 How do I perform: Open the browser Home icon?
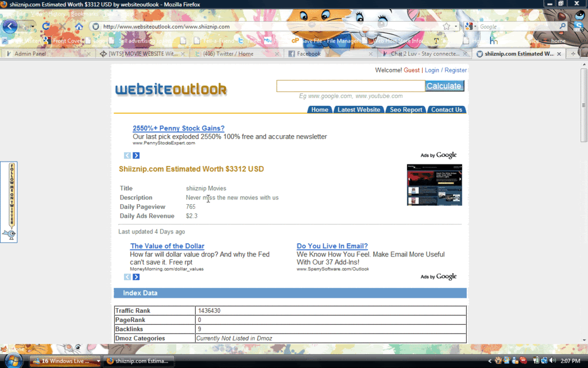(x=79, y=26)
